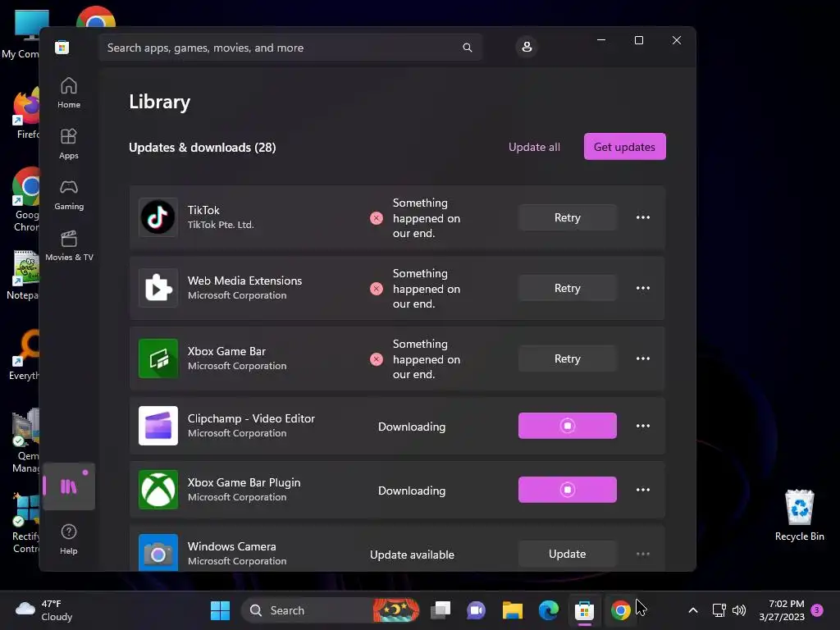This screenshot has height=630, width=840.
Task: Open more options for Clipchamp
Action: coord(643,426)
